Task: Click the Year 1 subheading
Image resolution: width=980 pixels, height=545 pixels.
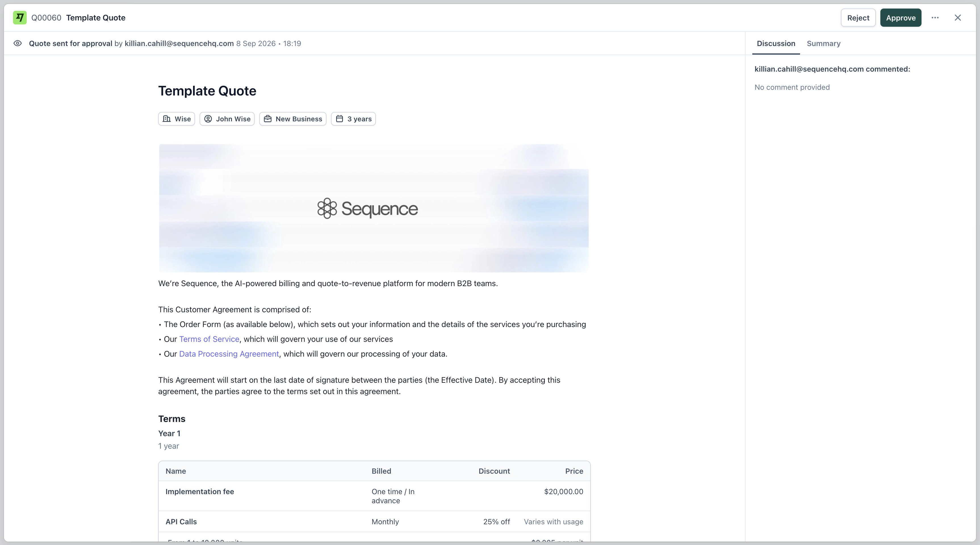Action: tap(169, 433)
